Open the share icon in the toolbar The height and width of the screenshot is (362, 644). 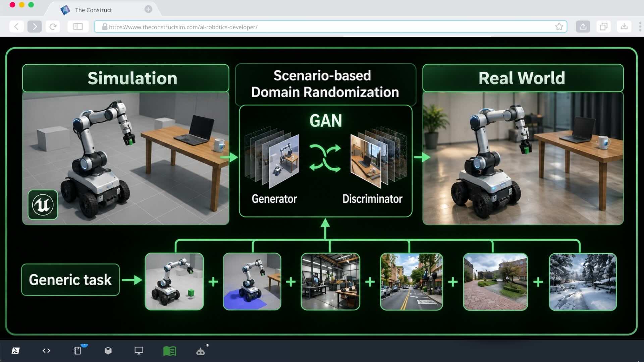coord(583,26)
